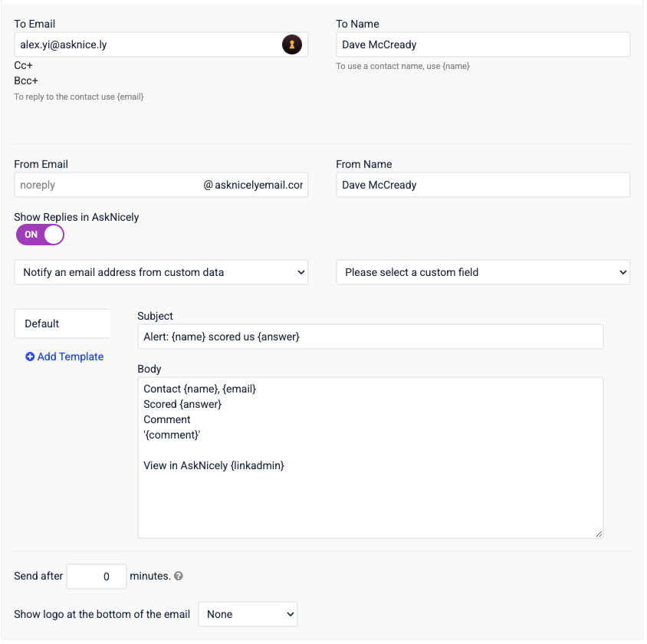Click the Subject input field

pos(370,337)
